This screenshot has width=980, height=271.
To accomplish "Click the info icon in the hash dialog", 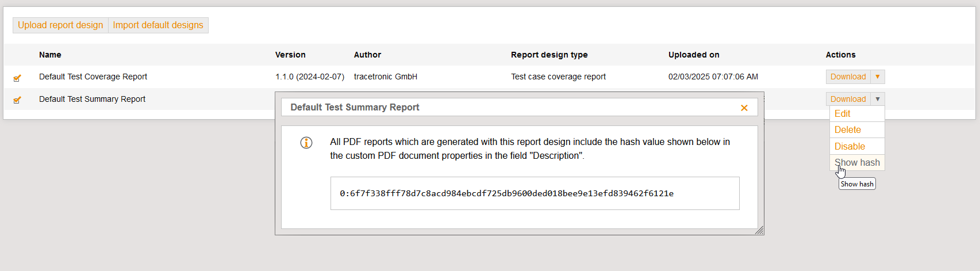I will click(306, 143).
